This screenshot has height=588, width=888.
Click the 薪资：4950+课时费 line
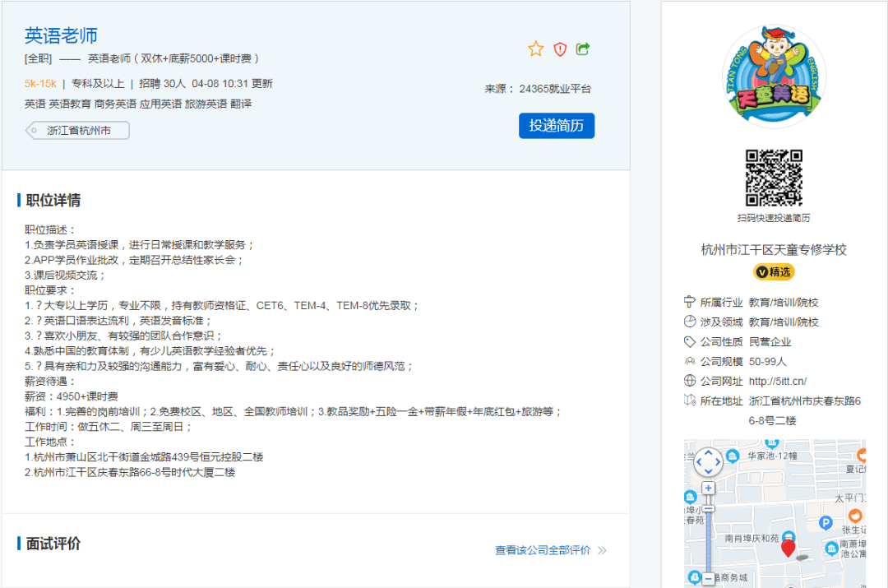click(x=72, y=396)
